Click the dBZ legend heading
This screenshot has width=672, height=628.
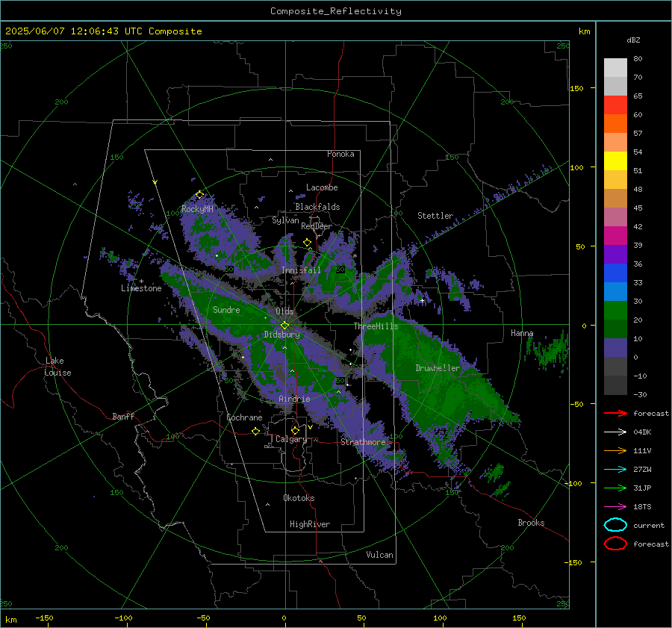click(633, 40)
